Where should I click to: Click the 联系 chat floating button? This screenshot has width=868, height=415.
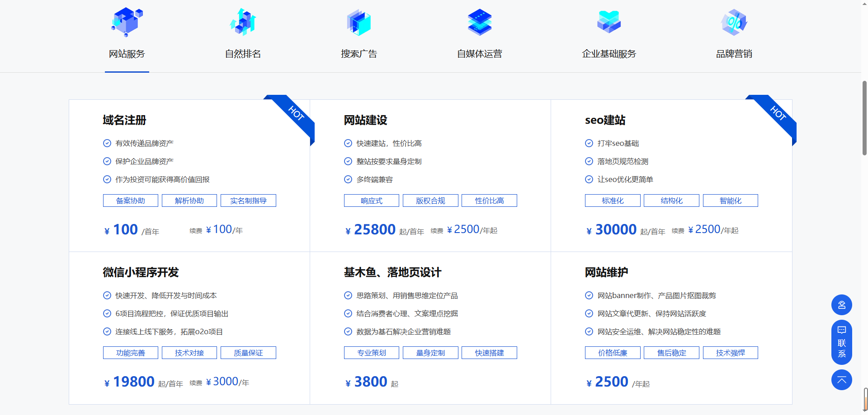tap(842, 342)
